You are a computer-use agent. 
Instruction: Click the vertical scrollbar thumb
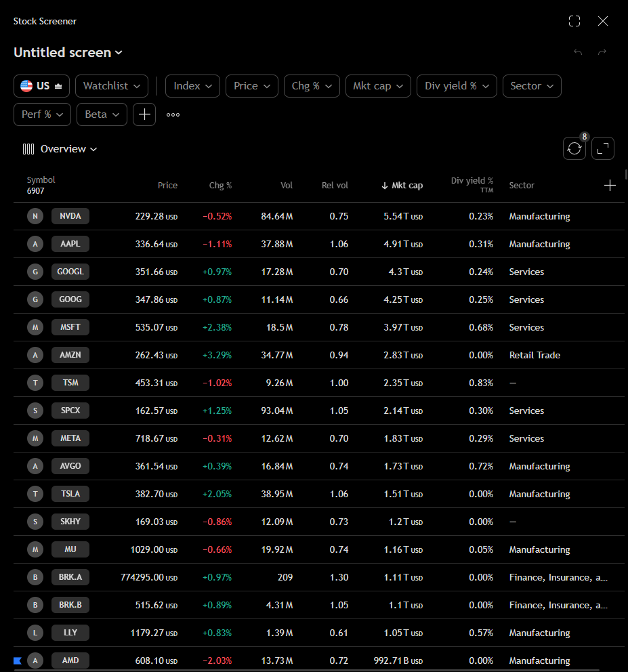tap(626, 174)
